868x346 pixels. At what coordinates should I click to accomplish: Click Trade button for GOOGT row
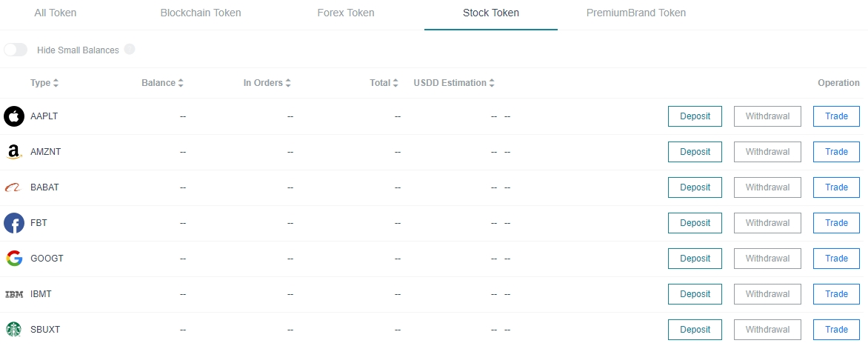[836, 259]
